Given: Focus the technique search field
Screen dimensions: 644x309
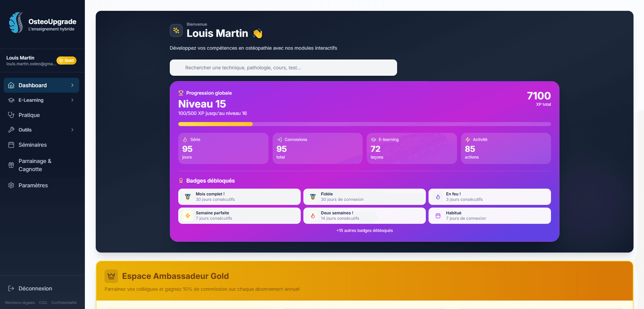Looking at the screenshot, I should click(x=283, y=68).
